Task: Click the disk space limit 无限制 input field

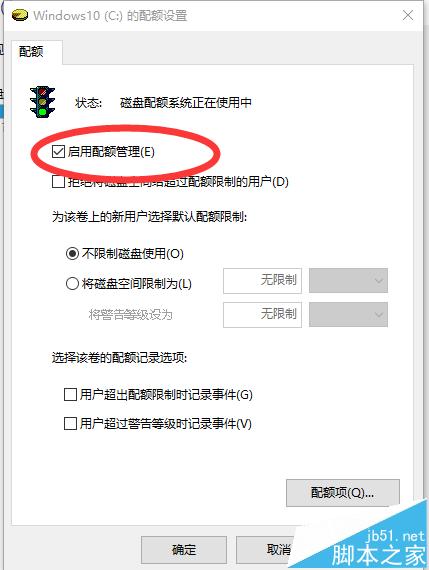Action: 262,280
